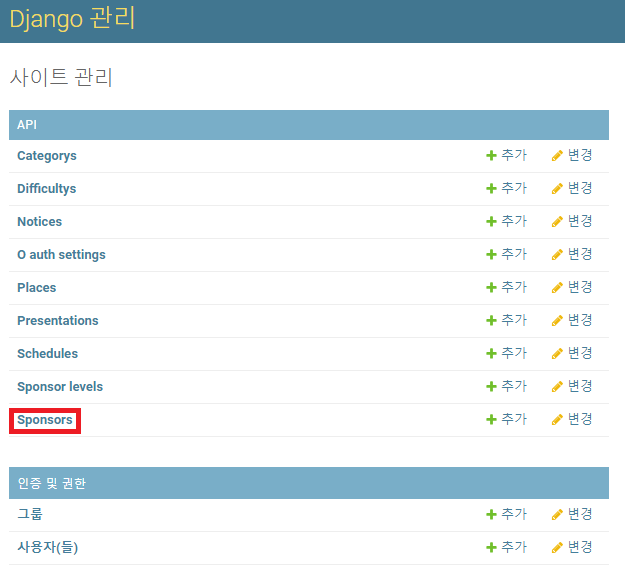Open the 인증 및 권한 section header
The height and width of the screenshot is (585, 625).
(51, 484)
